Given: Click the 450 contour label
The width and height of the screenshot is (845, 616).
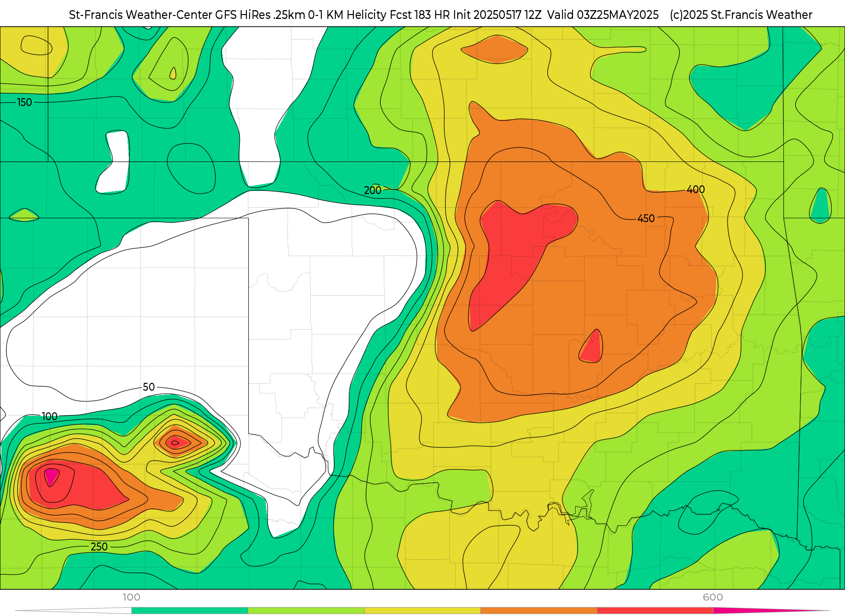Looking at the screenshot, I should click(646, 218).
